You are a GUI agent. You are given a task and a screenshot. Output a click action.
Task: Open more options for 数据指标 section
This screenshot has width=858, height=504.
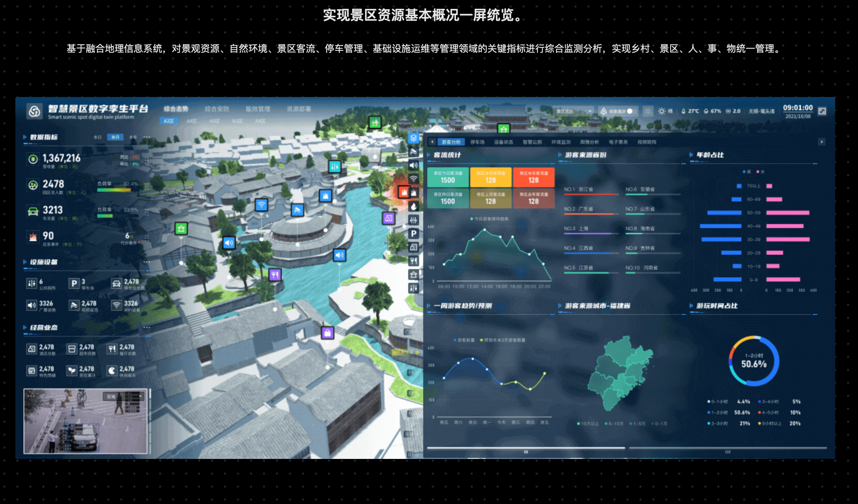(147, 137)
